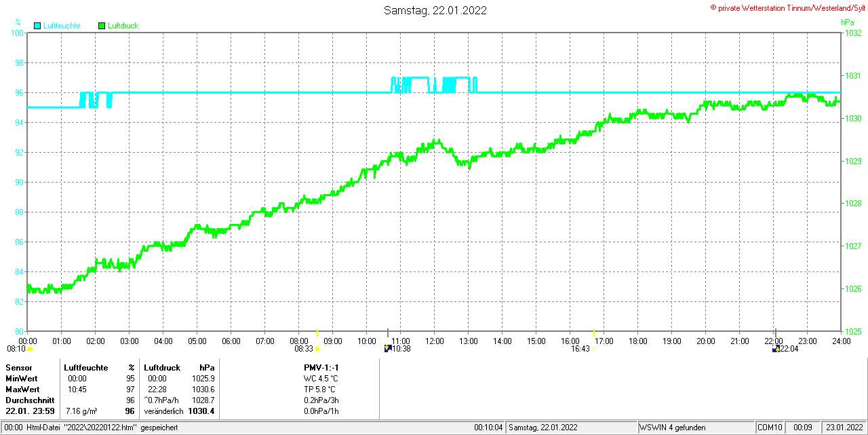868x435 pixels.
Task: Click the 100 value on the humidity axis
Action: [18, 33]
